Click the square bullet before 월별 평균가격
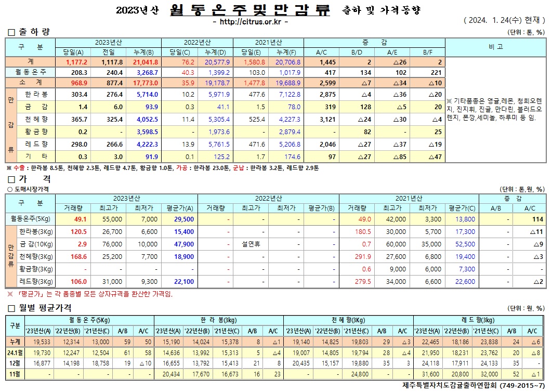 [11, 308]
